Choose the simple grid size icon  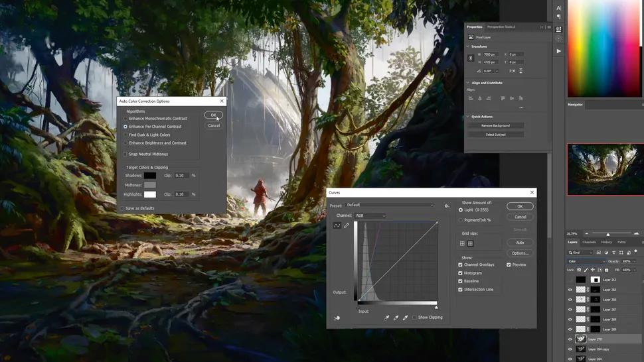463,243
